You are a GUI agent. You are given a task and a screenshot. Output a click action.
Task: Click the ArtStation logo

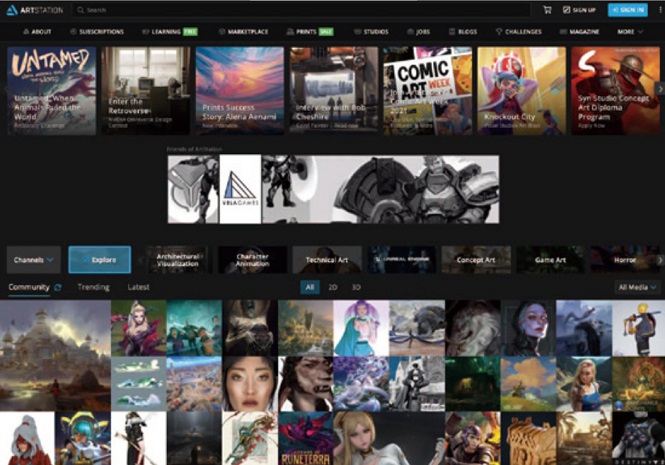(x=34, y=10)
